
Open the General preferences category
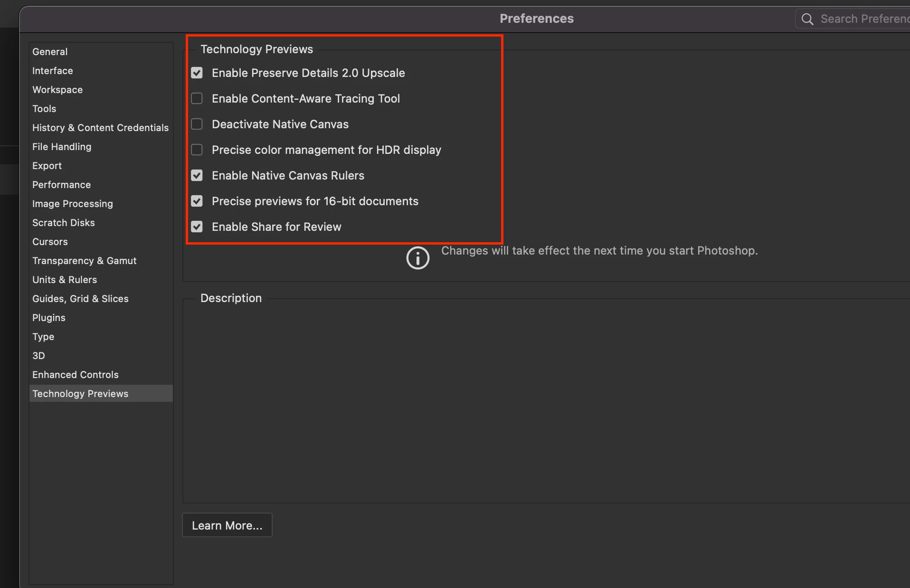click(x=101, y=51)
